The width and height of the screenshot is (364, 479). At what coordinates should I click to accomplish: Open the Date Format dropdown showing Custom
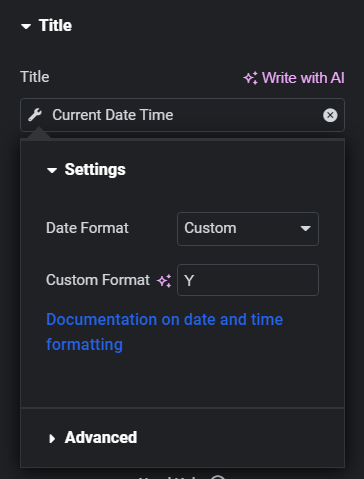tap(248, 229)
